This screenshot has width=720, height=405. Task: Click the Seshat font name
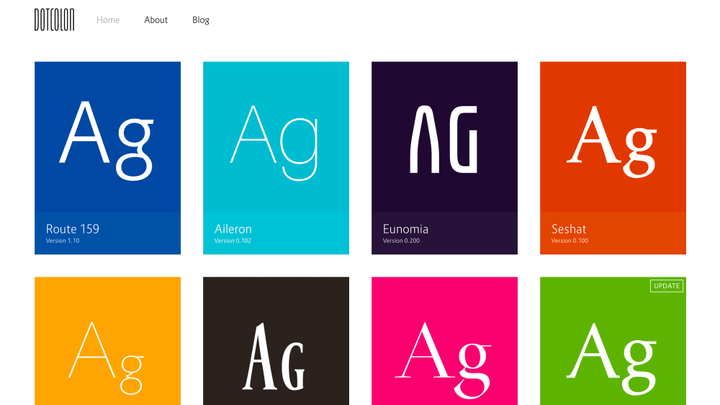(568, 229)
